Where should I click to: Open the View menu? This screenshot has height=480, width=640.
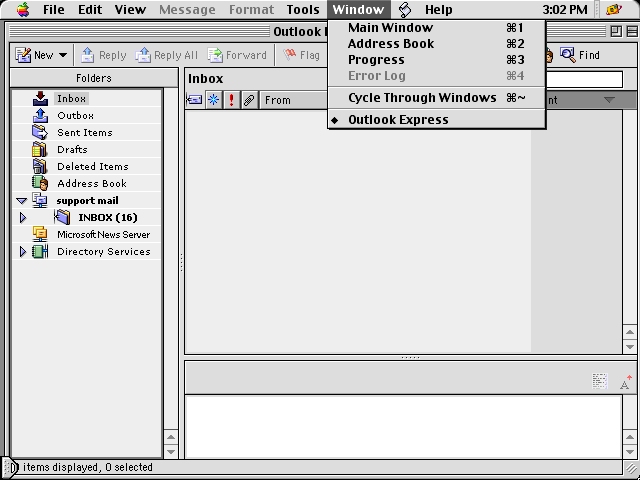[x=130, y=9]
